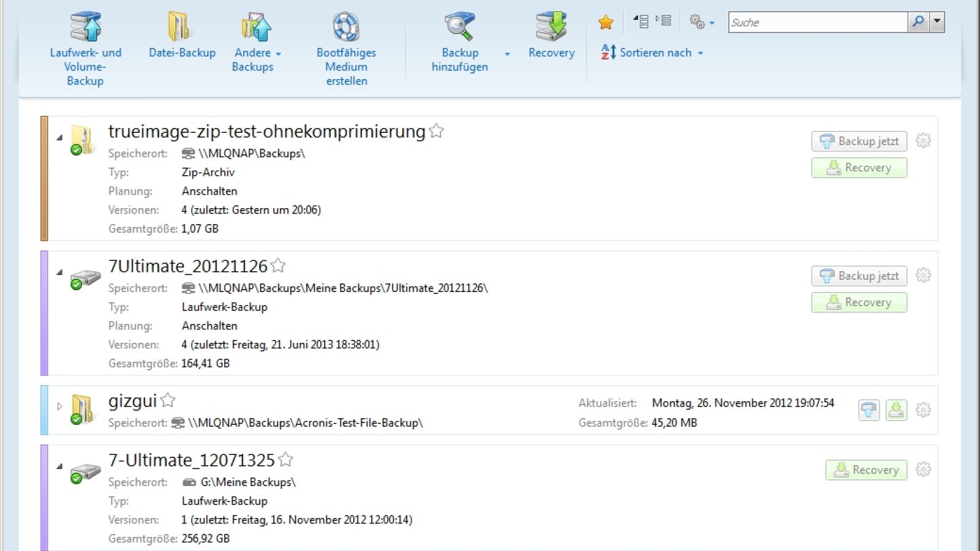
Task: Toggle favorite star for 7Ultimate_20121126
Action: (x=278, y=266)
